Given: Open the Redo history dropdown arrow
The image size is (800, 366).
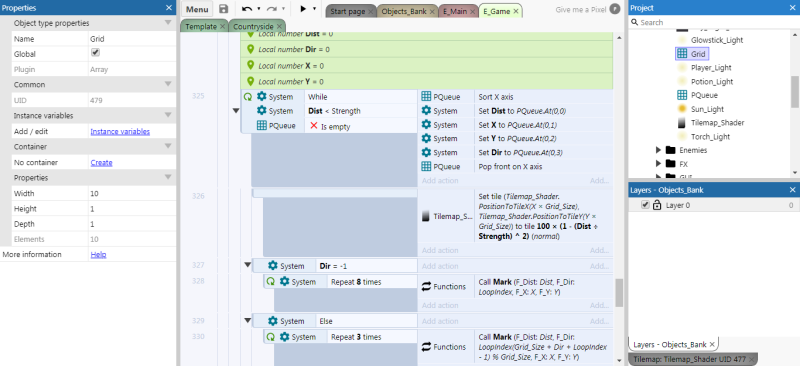Looking at the screenshot, I should point(283,9).
